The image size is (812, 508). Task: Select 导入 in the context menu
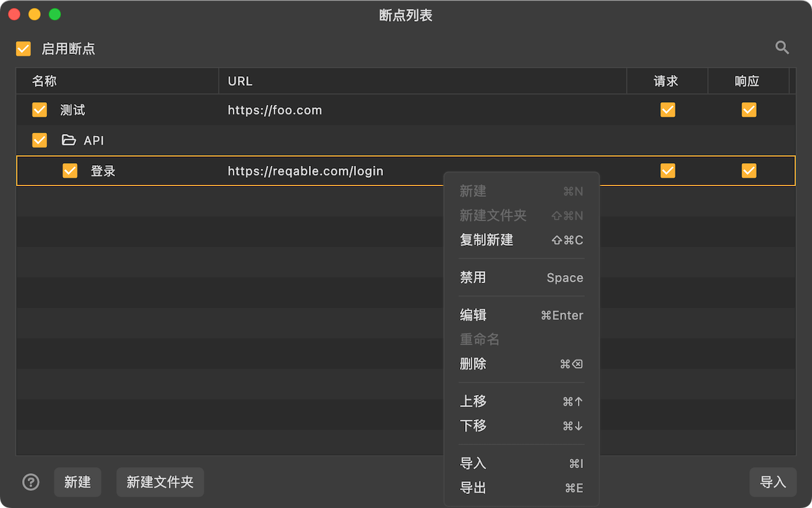click(521, 464)
